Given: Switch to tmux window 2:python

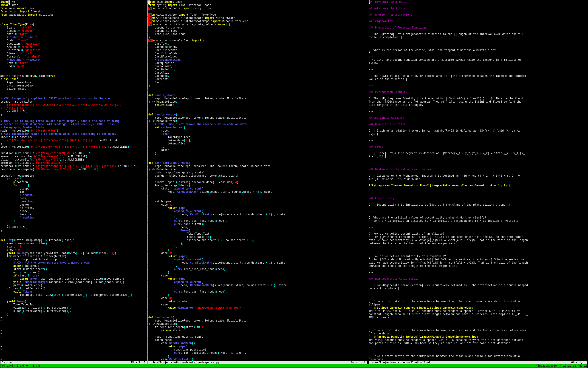Looking at the screenshot, I should click(23, 366).
